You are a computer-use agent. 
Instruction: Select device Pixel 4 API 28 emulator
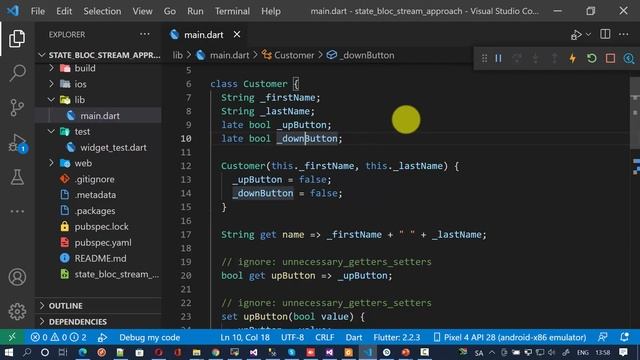click(510, 338)
